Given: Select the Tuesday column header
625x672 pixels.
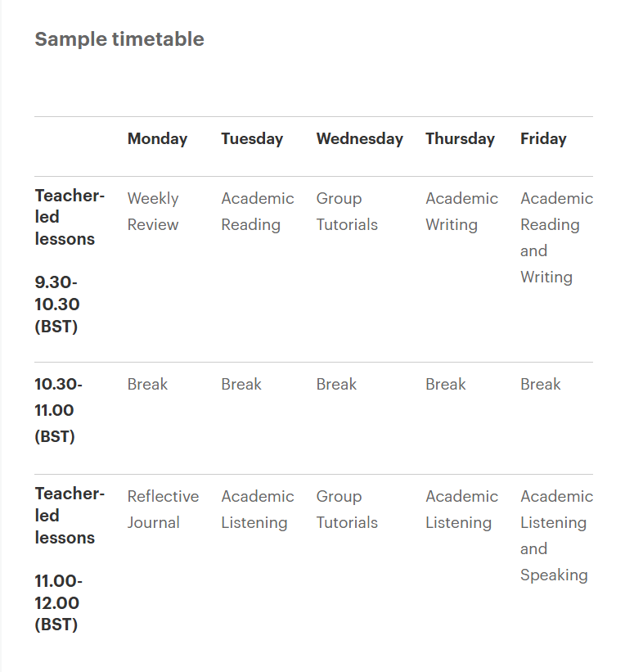Looking at the screenshot, I should (252, 139).
